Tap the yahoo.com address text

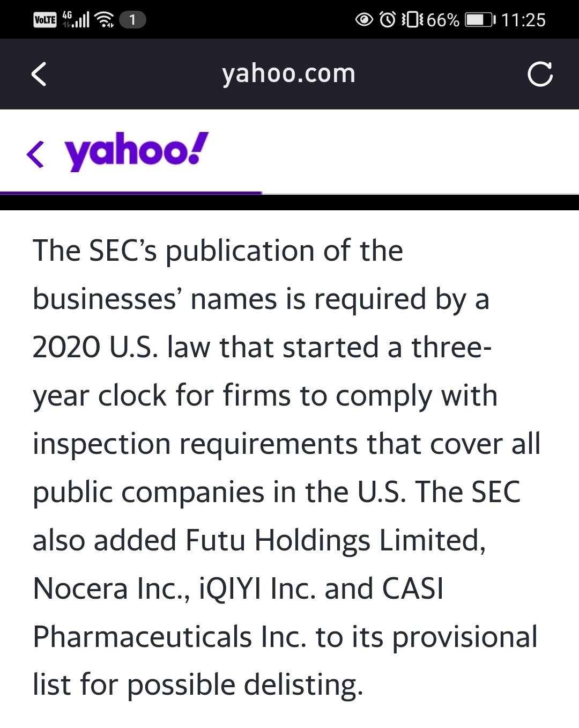point(288,73)
